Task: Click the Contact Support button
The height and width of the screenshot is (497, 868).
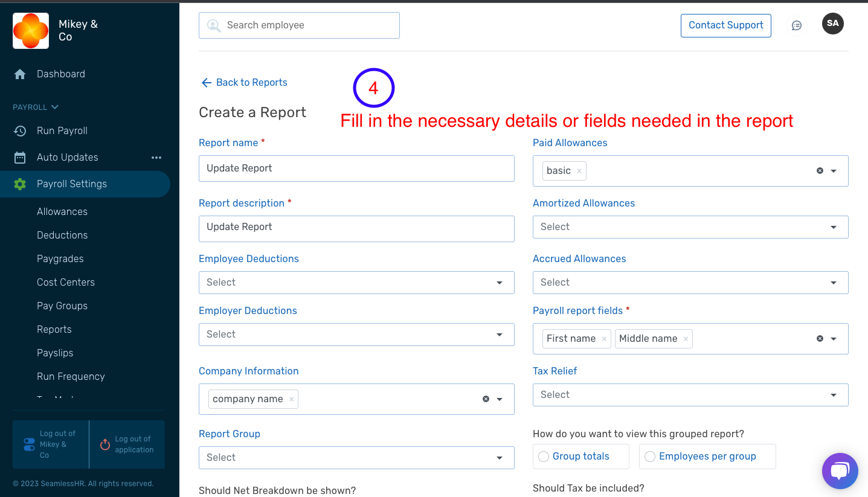Action: point(725,25)
